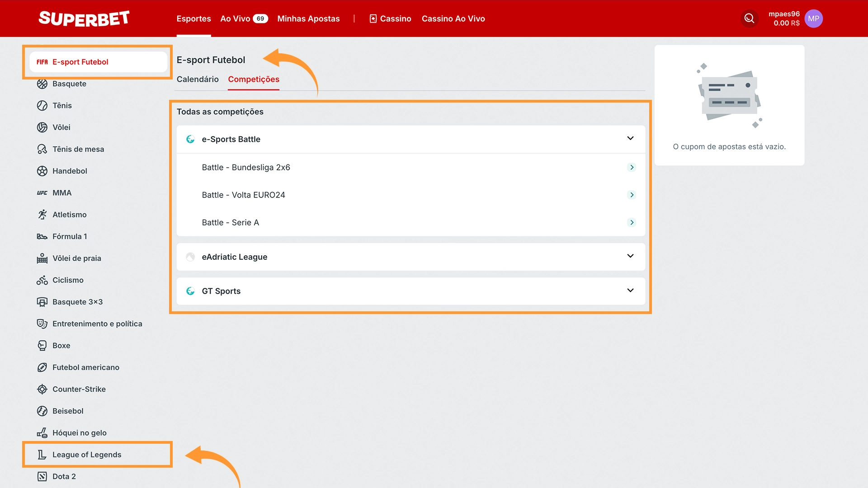Open Battle - Bundesliga 2x6 arrow
868x488 pixels.
(x=632, y=167)
